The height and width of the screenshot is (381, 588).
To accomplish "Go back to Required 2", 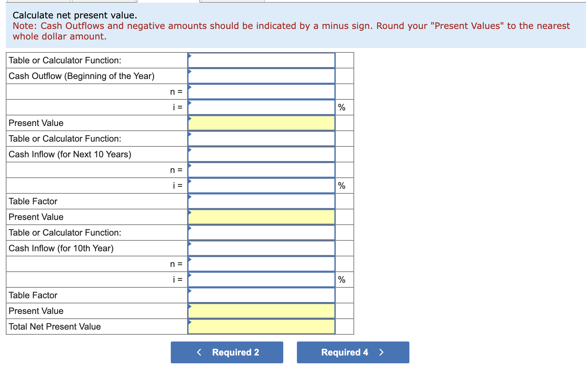I will click(x=226, y=352).
